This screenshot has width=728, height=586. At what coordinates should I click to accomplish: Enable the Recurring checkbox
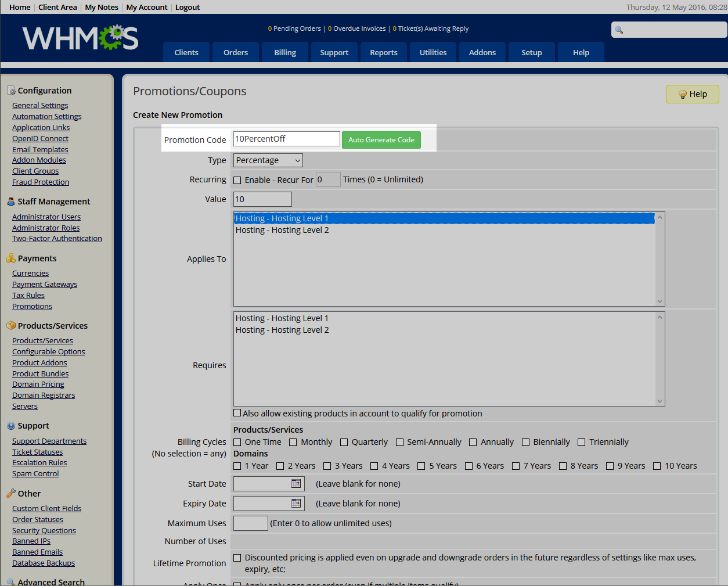[x=237, y=180]
